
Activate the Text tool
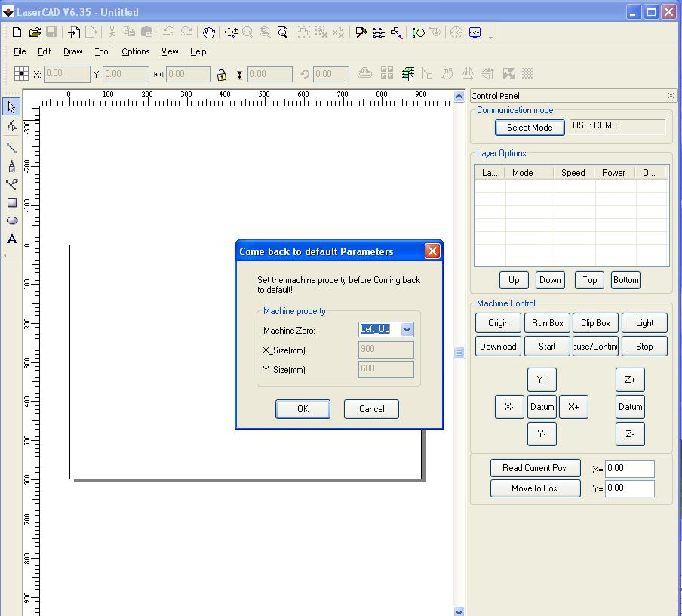pyautogui.click(x=11, y=239)
